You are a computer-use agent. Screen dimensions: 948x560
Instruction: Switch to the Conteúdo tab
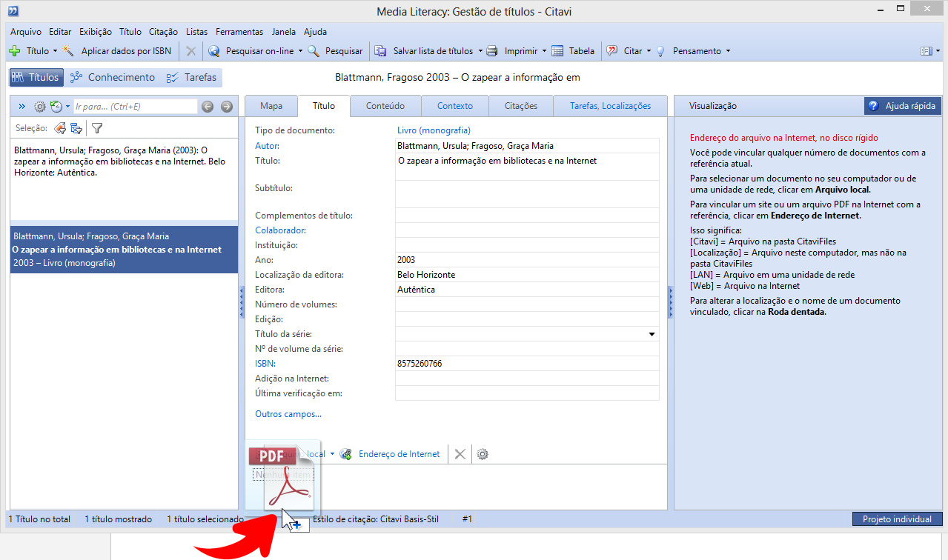[385, 106]
